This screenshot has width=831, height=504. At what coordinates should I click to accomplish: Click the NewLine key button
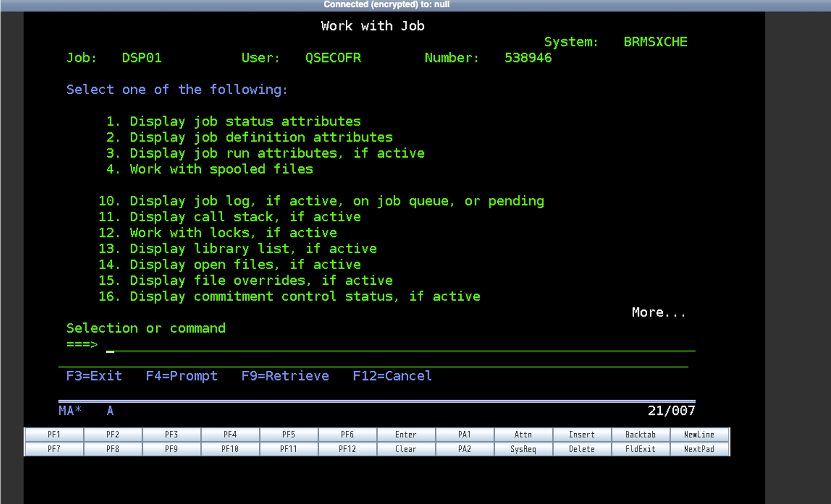pos(699,435)
